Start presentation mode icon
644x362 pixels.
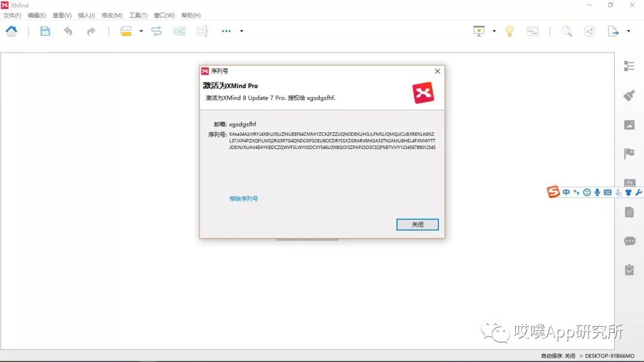tap(479, 31)
